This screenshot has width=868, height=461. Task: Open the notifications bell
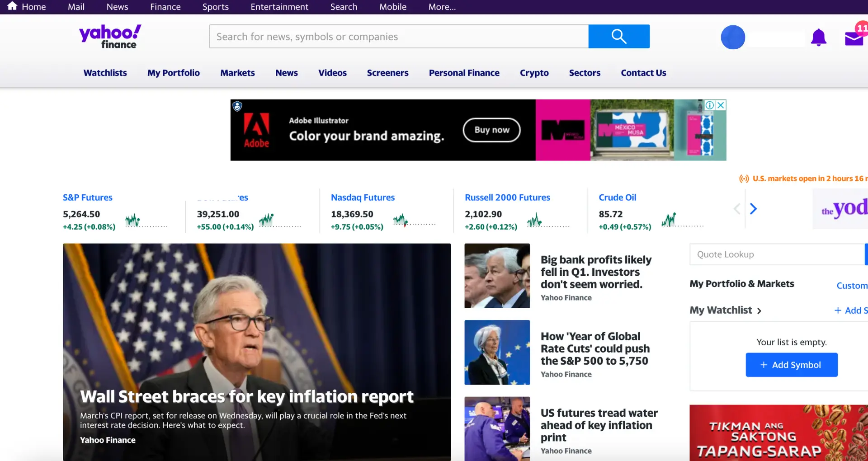(x=818, y=38)
